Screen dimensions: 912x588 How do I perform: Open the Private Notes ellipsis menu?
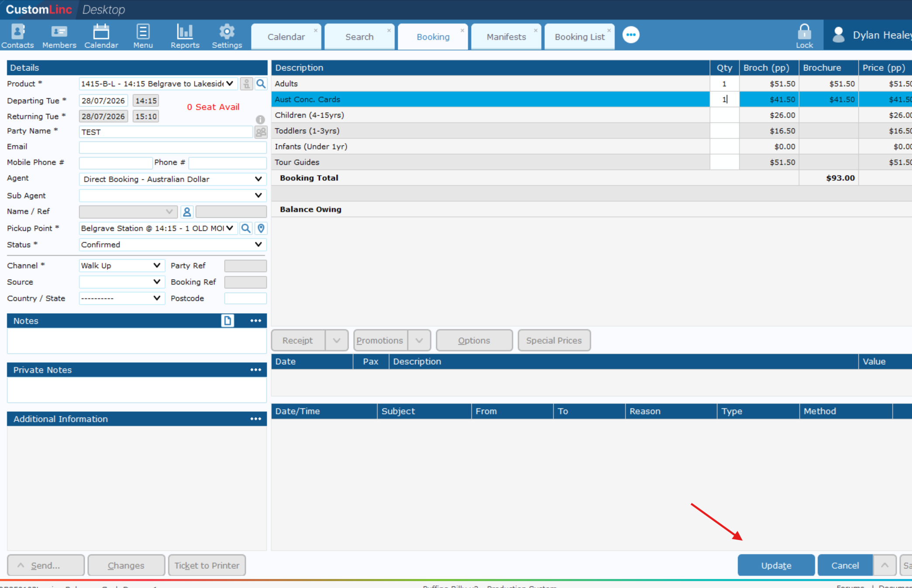pos(256,370)
